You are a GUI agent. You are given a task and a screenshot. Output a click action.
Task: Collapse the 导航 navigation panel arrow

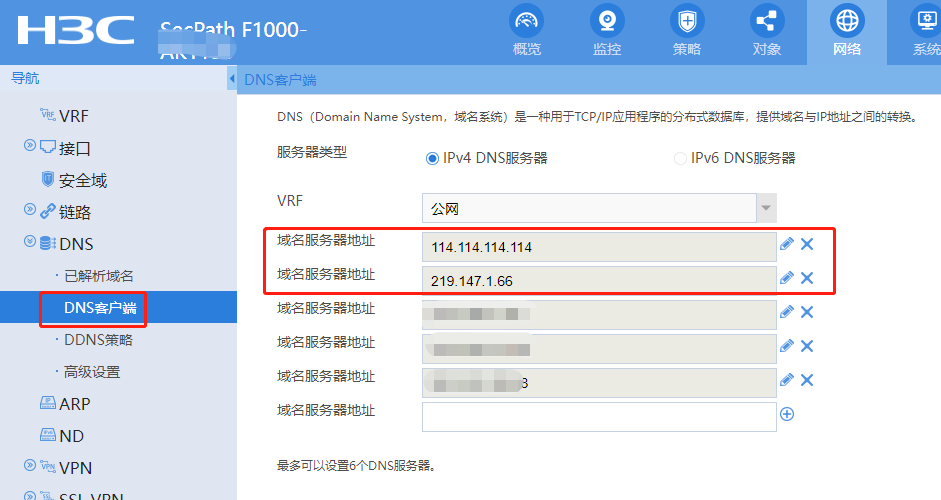[x=232, y=78]
